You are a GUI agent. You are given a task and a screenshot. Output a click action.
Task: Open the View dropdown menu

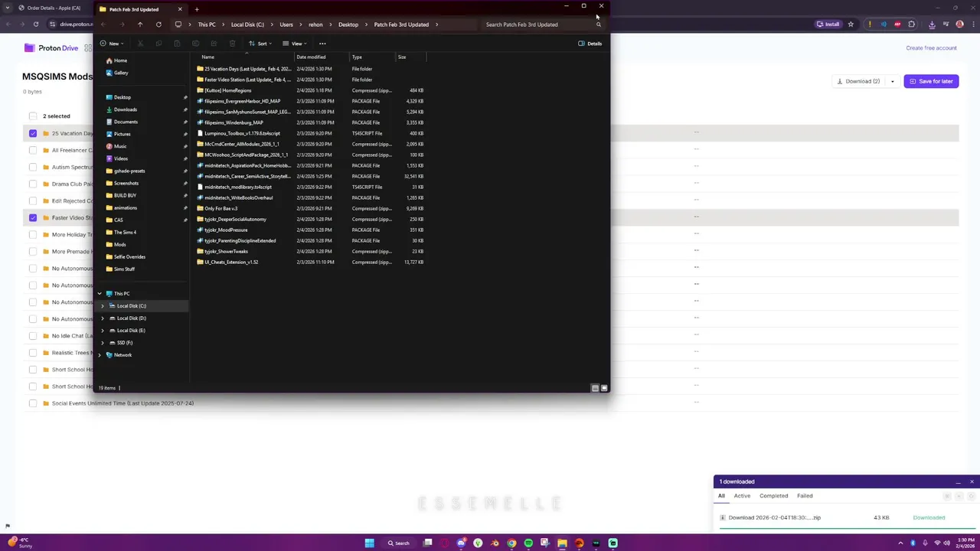(294, 44)
